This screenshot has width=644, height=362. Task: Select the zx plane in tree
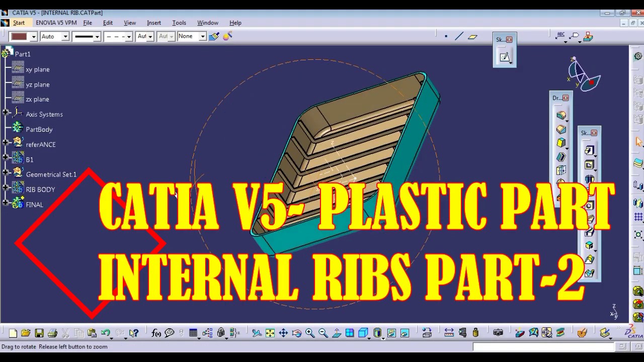pos(37,100)
